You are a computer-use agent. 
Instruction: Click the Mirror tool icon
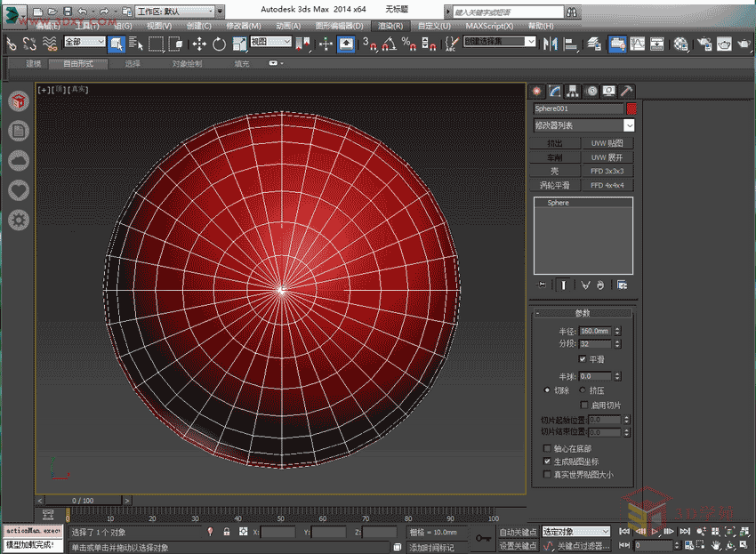(550, 44)
